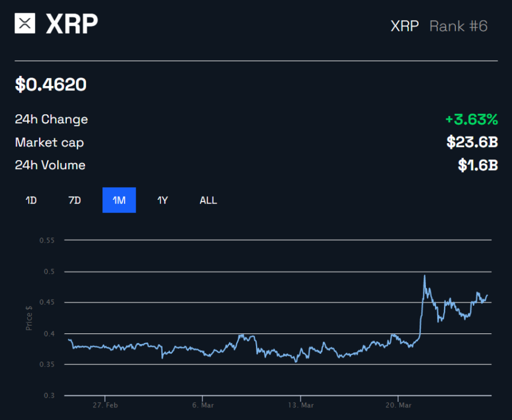Select the 1D time range tab
This screenshot has height=420, width=512.
[31, 200]
